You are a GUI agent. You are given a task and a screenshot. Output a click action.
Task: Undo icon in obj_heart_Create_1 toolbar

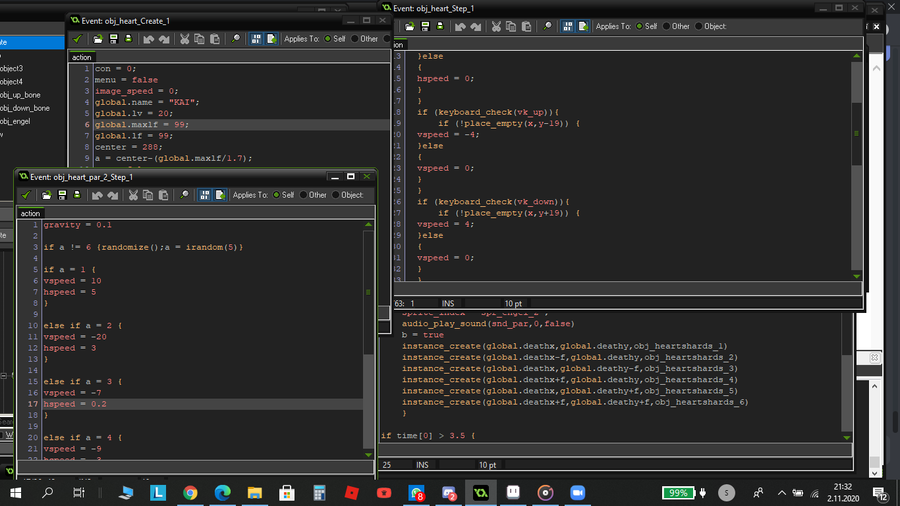(148, 39)
